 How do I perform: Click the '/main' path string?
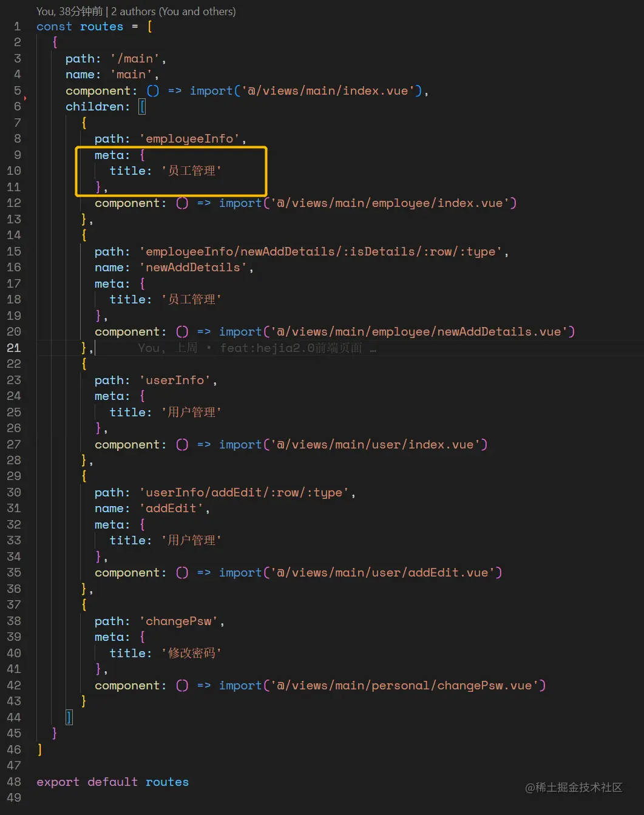135,59
